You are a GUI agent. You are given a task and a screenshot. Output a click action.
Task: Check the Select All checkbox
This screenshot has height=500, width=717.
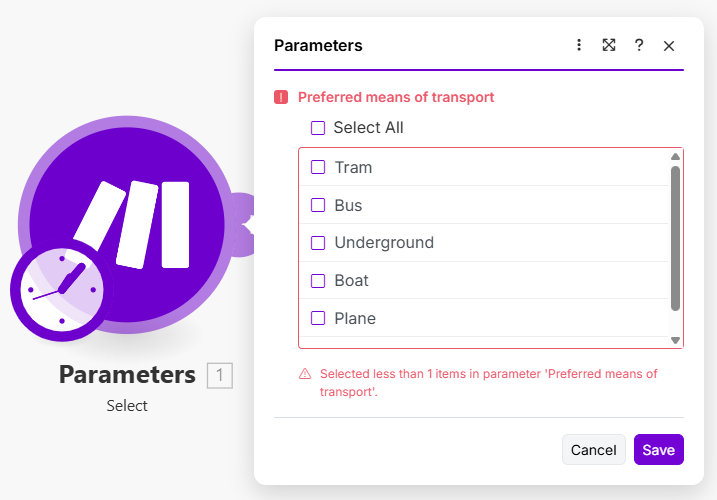click(318, 128)
